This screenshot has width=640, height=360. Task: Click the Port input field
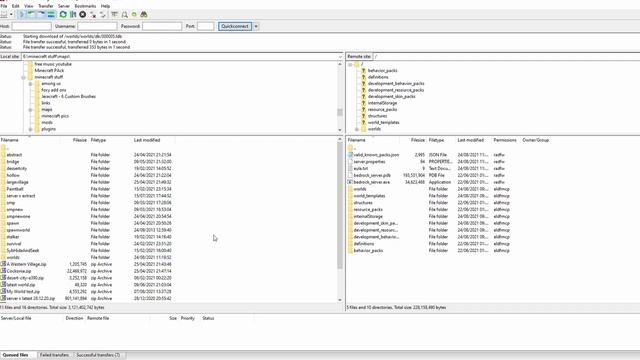(205, 26)
